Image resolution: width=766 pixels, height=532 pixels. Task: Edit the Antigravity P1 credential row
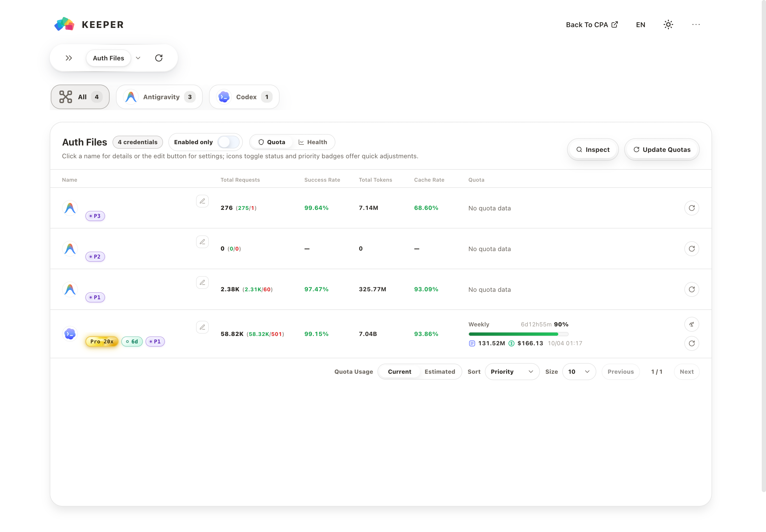202,282
